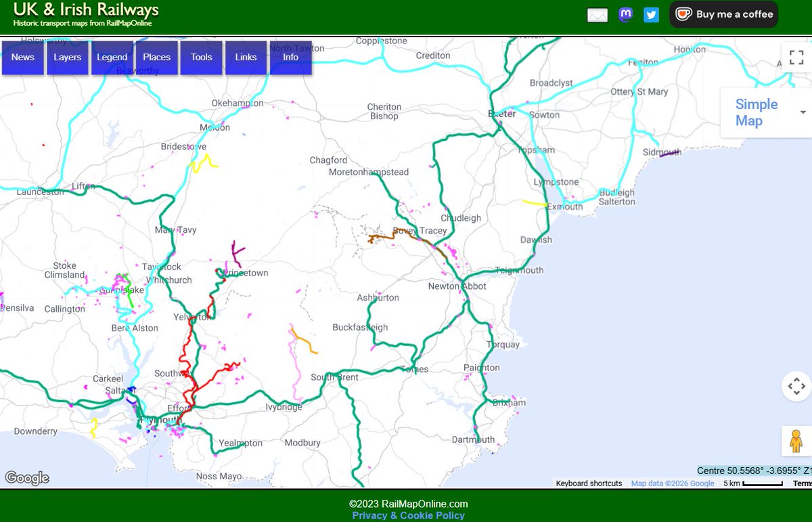Click the Chagford map label

[x=328, y=160]
